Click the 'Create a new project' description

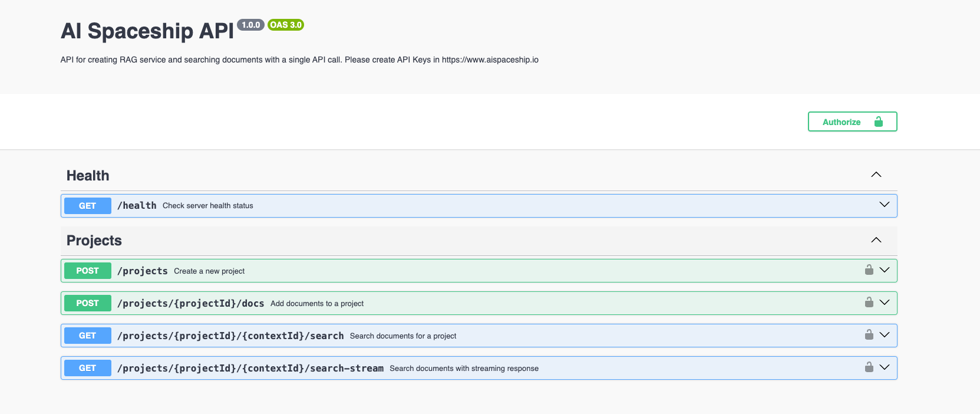209,271
